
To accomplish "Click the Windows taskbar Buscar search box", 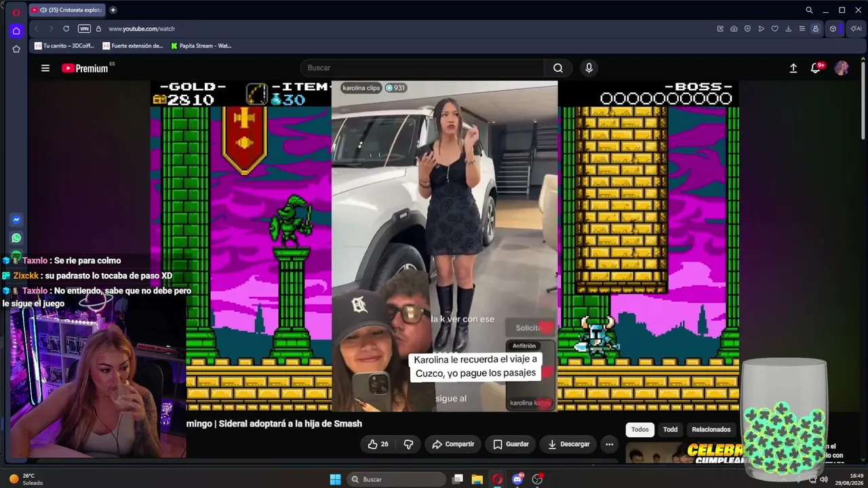I will click(x=397, y=479).
